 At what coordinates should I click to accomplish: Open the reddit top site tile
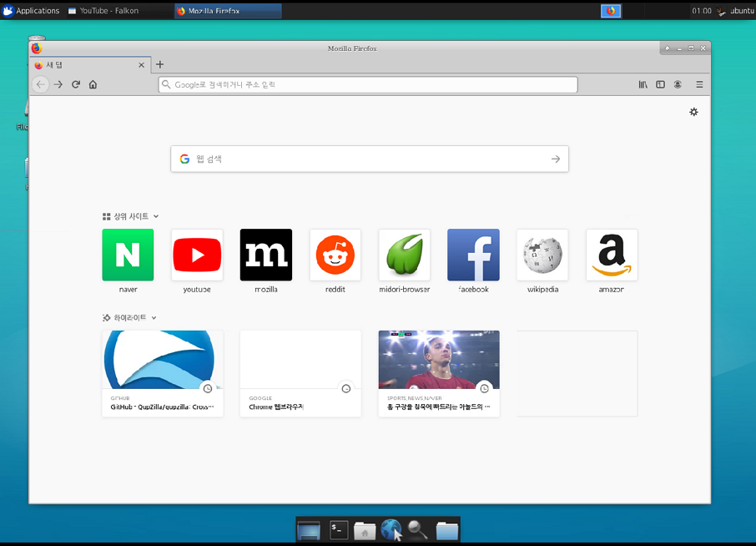click(x=335, y=255)
